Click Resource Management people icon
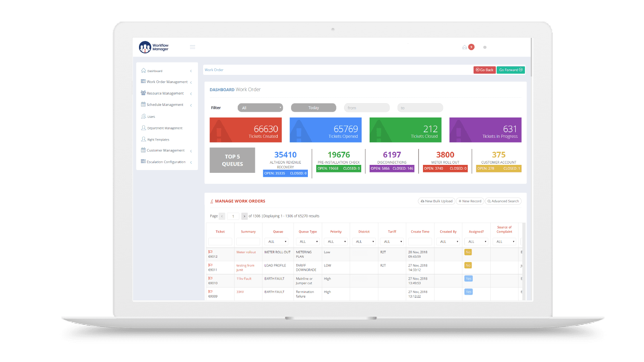Viewport: 644px width, 362px height. click(143, 93)
